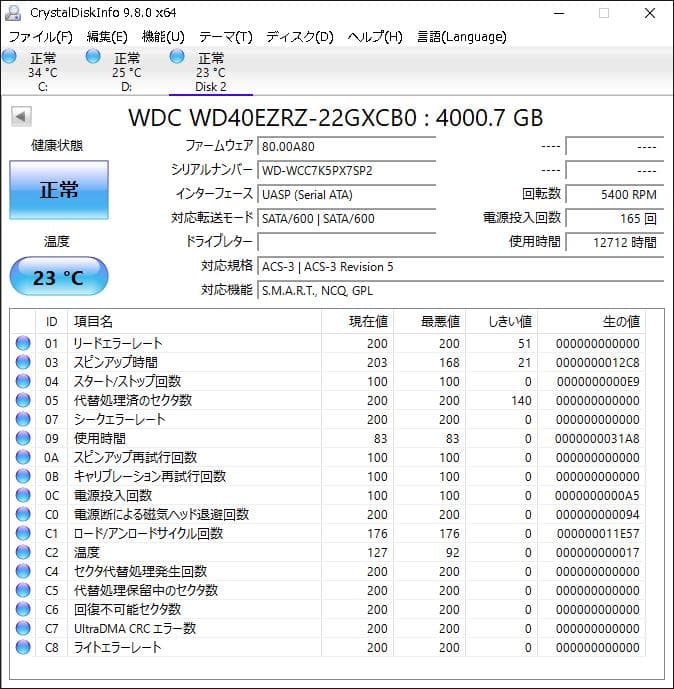Viewport: 674px width, 689px height.
Task: Click status orb for ID C4 セクタ代替処理発生回数
Action: [x=23, y=571]
